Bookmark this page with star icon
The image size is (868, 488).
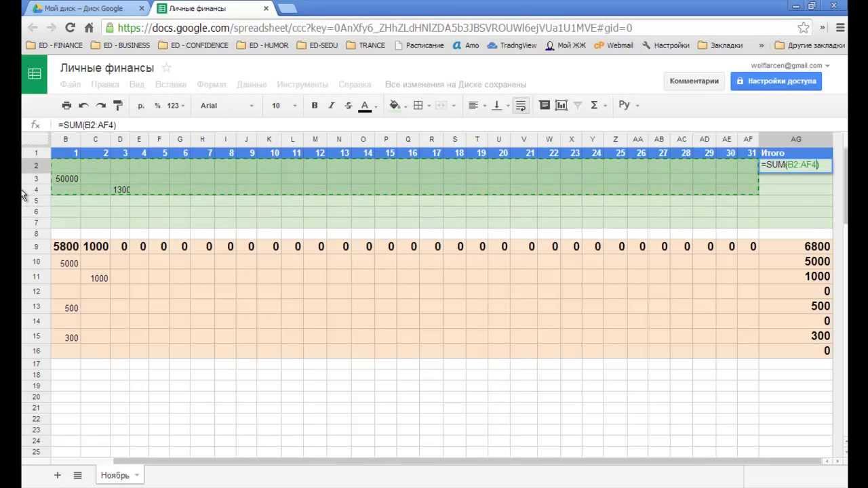pyautogui.click(x=804, y=28)
